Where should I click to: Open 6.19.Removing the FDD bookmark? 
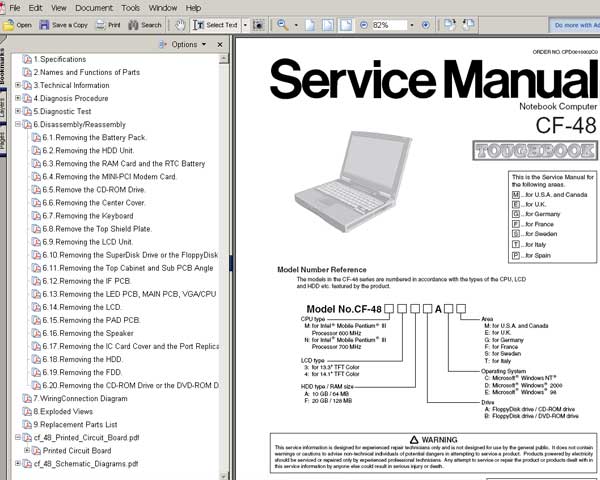coord(82,372)
